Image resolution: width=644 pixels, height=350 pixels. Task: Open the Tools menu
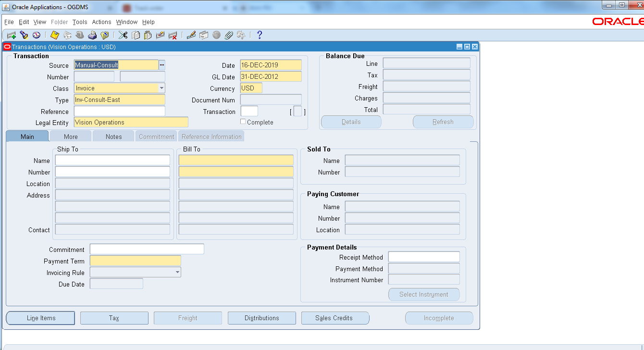coord(80,22)
